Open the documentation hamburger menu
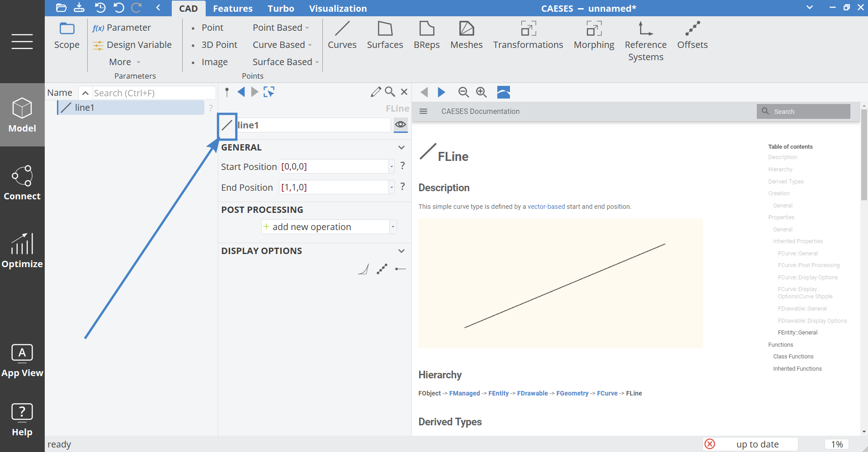Viewport: 868px width, 452px height. coord(424,111)
